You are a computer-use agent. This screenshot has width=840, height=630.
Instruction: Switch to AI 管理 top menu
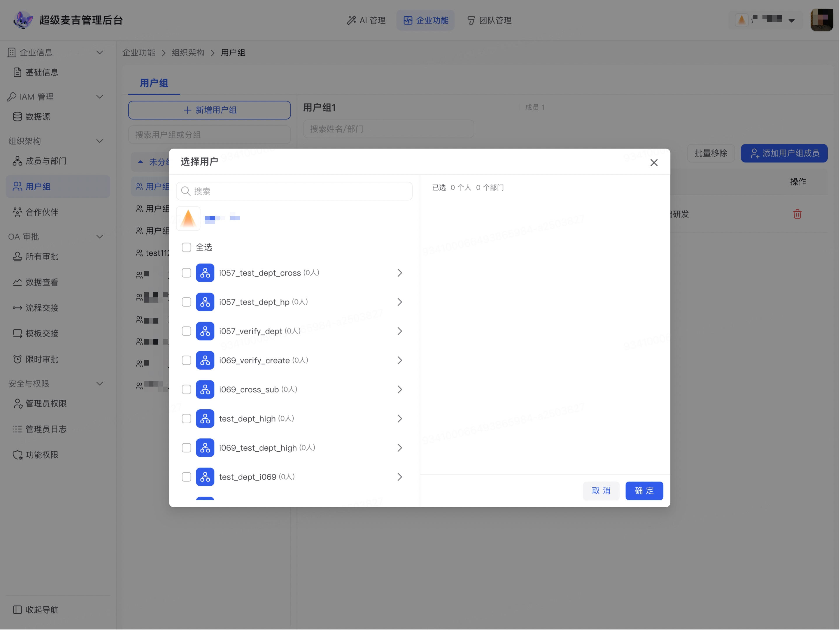[x=366, y=20]
